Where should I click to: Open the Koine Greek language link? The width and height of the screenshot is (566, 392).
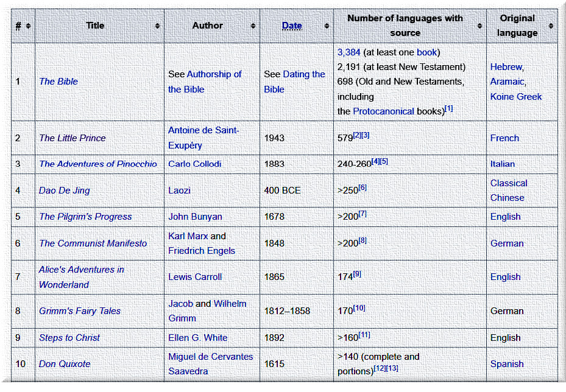click(x=515, y=97)
